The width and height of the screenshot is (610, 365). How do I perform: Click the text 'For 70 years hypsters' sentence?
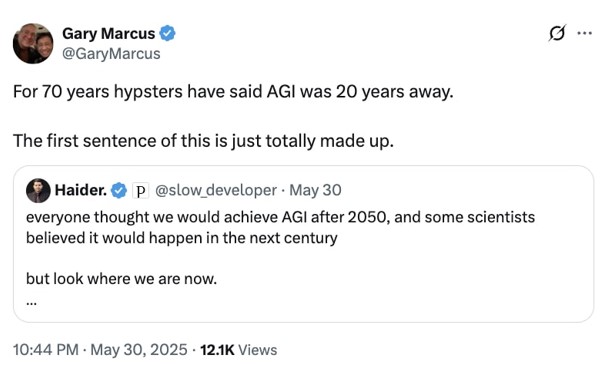(233, 92)
